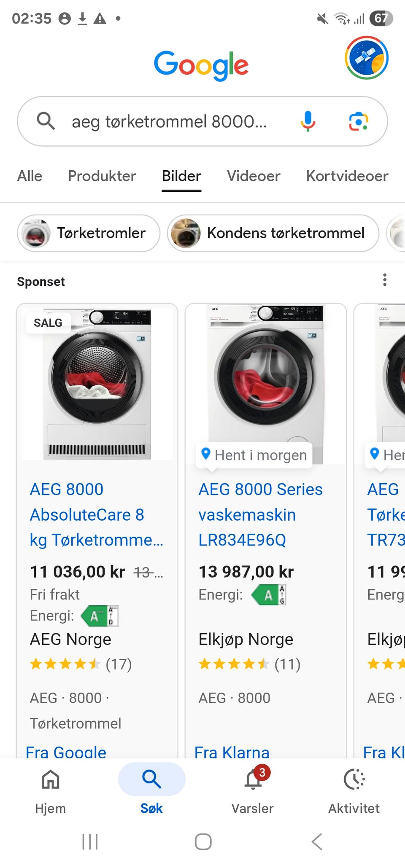Open Google Lens camera search
This screenshot has width=405, height=868.
click(x=358, y=121)
